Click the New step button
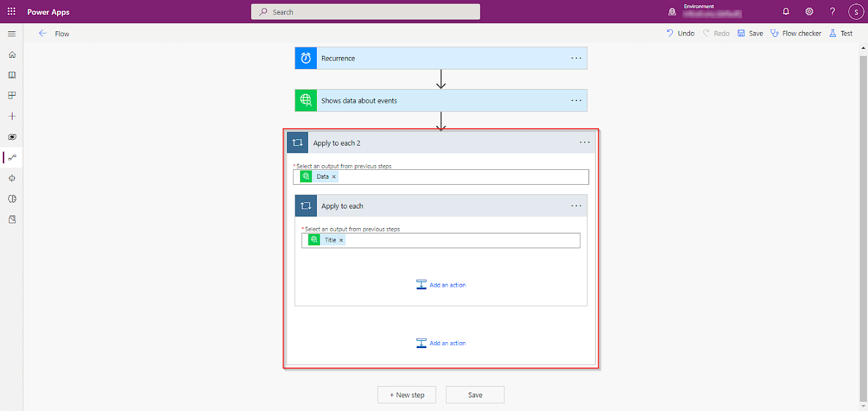 [x=407, y=395]
